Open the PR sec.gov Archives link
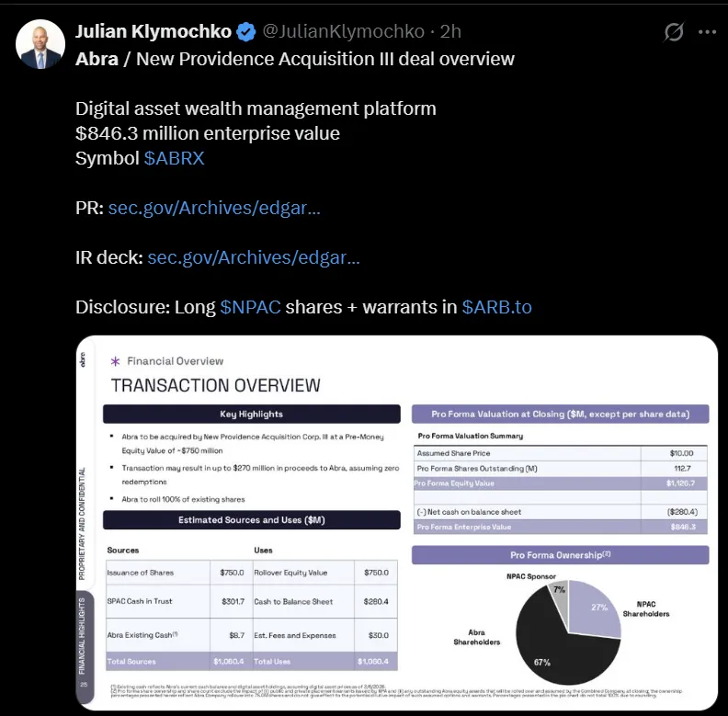The image size is (728, 716). point(214,208)
